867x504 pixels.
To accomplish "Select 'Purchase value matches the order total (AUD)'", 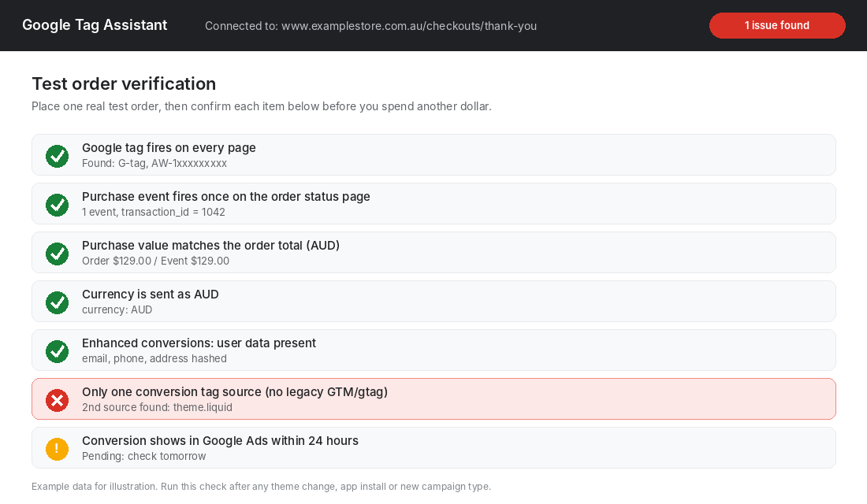I will click(x=210, y=246).
